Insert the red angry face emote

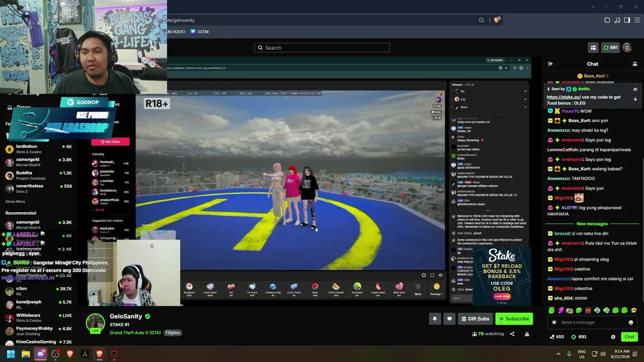pos(588,310)
